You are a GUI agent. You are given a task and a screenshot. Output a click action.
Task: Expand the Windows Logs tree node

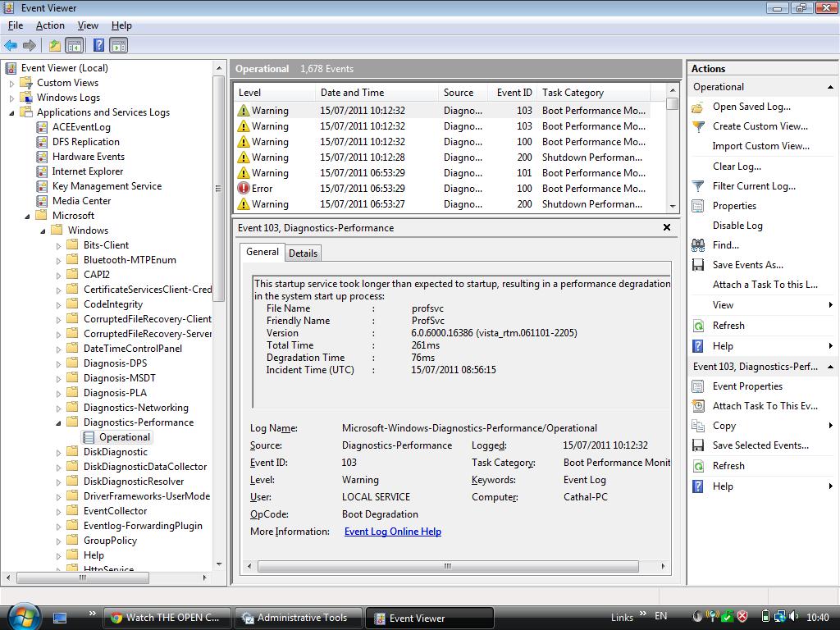tap(11, 98)
